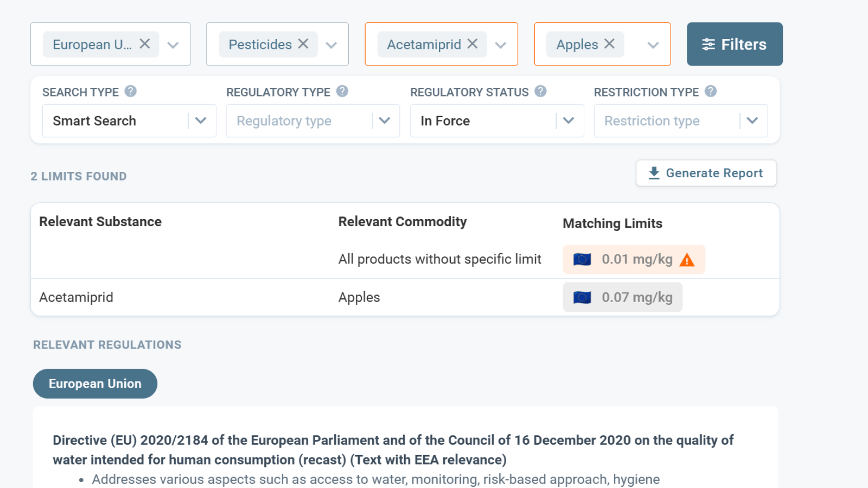Remove the Pesticides filter chip
This screenshot has height=488, width=868.
point(303,44)
